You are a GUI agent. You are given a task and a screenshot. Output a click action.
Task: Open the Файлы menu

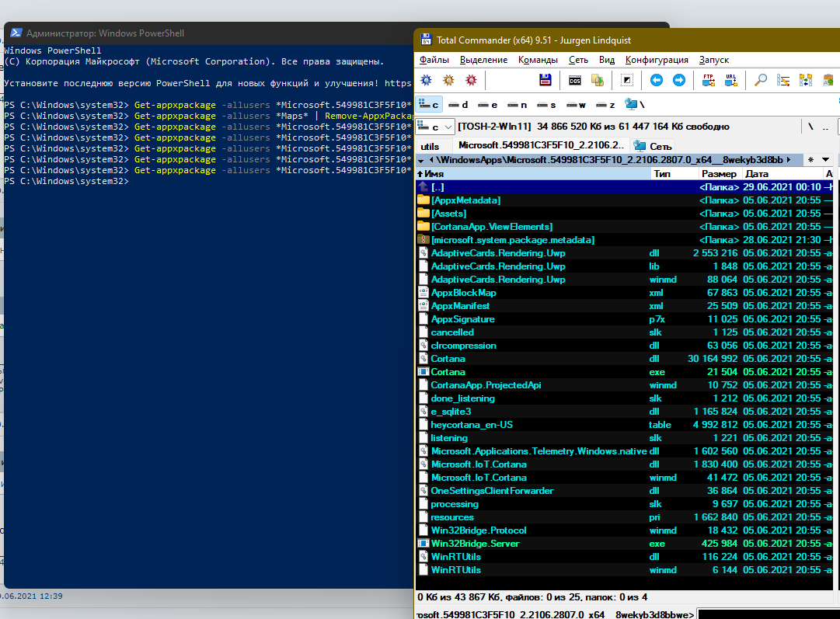(434, 60)
